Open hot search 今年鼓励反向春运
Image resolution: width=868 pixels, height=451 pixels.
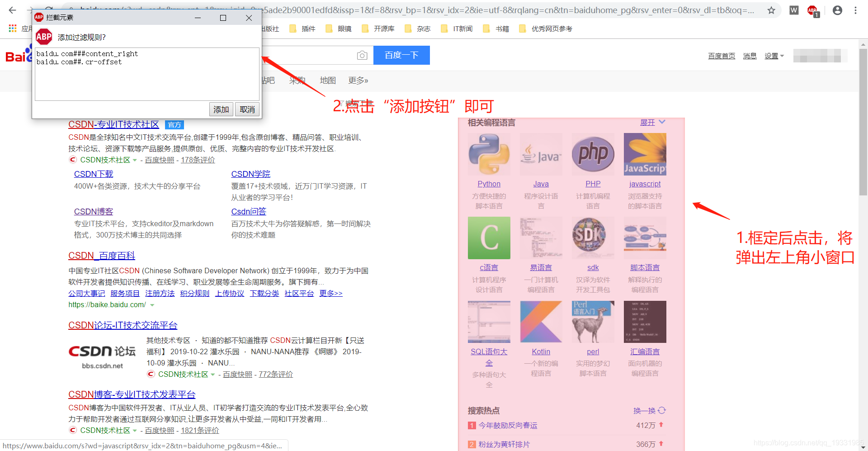click(x=508, y=425)
